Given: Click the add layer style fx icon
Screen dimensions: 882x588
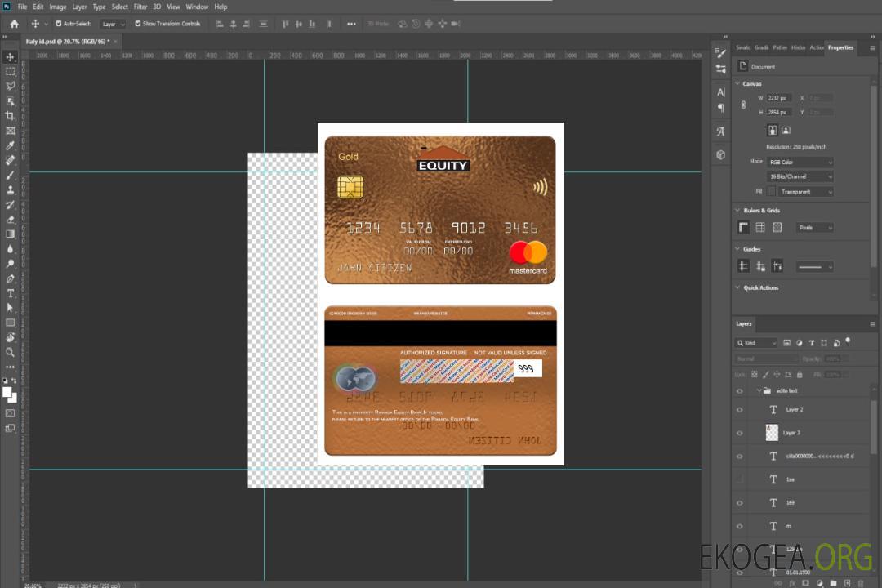Looking at the screenshot, I should (x=792, y=583).
